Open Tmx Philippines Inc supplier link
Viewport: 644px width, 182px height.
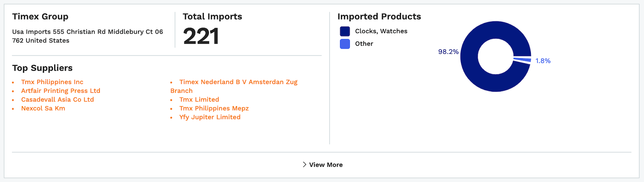click(x=52, y=82)
